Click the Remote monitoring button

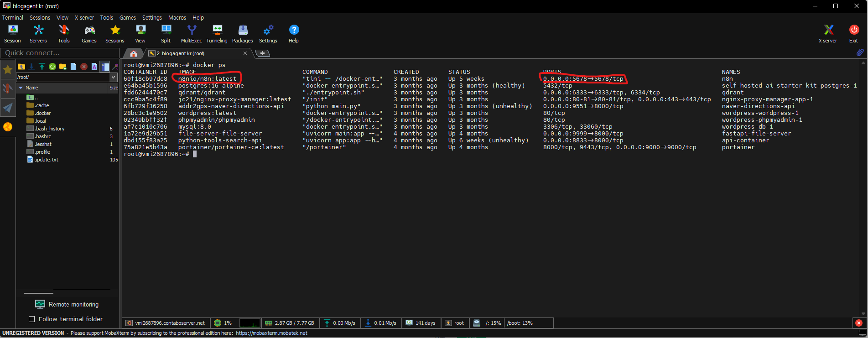(x=68, y=304)
